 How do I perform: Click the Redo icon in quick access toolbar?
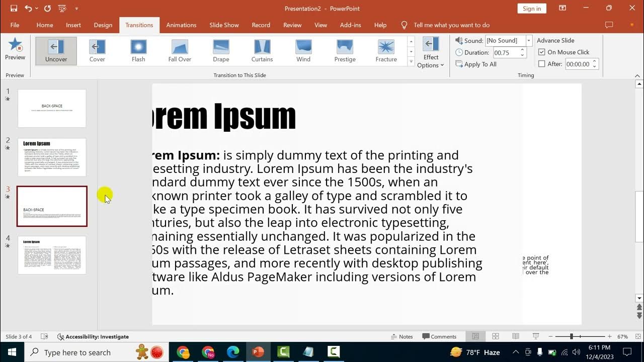click(x=47, y=8)
